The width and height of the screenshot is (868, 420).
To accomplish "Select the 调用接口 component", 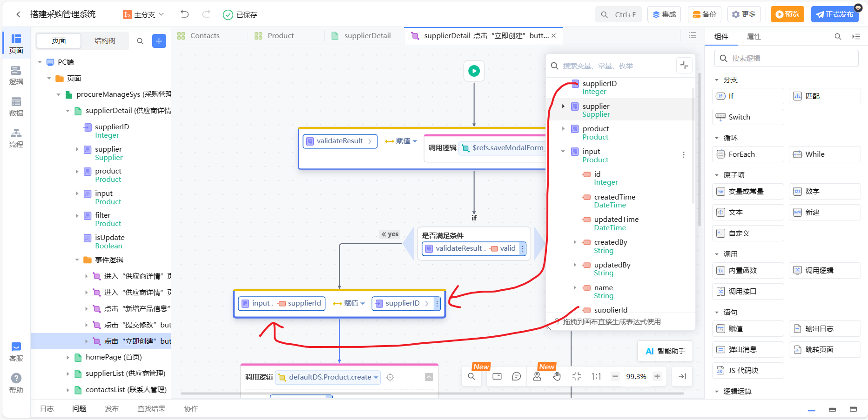I will click(x=748, y=292).
